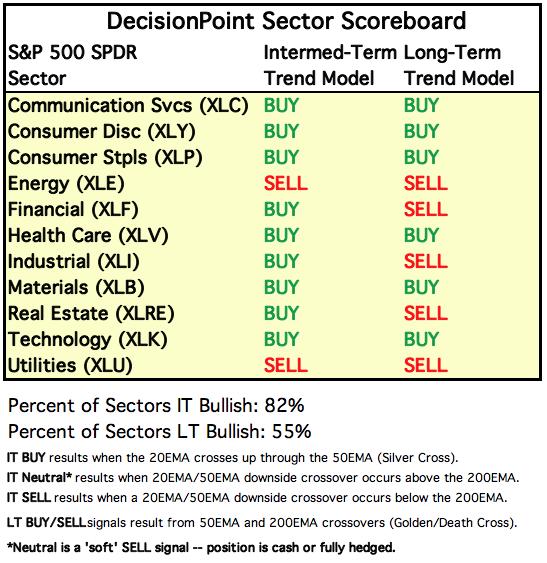The height and width of the screenshot is (563, 547).
Task: Select the Financial (XLF) long-term SELL signal
Action: 426,209
